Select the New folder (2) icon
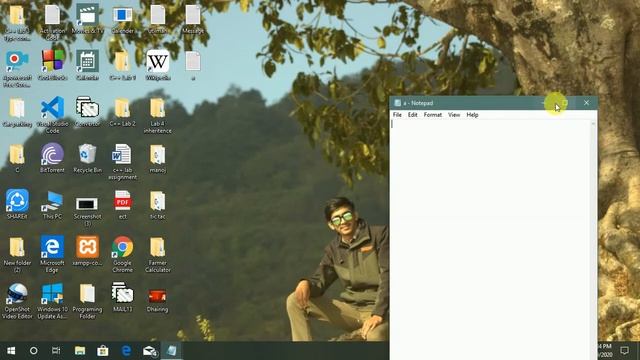The image size is (640, 360). tap(17, 255)
